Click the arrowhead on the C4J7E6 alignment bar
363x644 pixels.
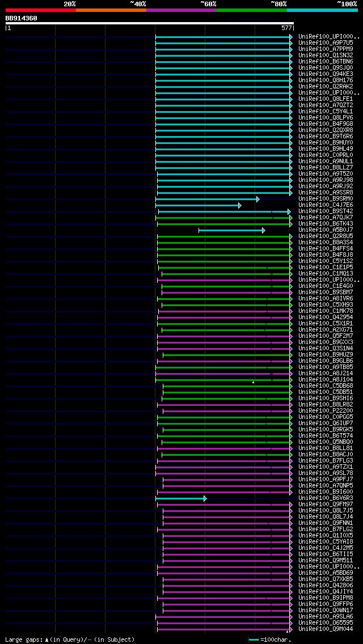tap(240, 205)
